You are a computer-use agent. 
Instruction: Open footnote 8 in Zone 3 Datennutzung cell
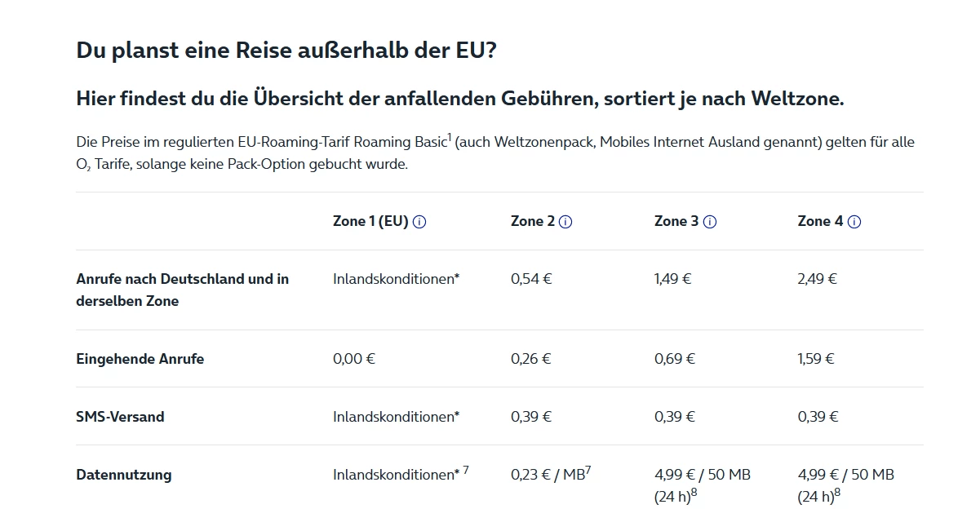[x=694, y=492]
